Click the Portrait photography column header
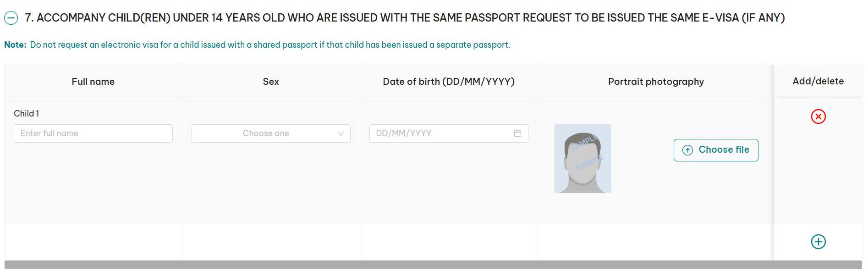Image resolution: width=868 pixels, height=277 pixels. (656, 82)
